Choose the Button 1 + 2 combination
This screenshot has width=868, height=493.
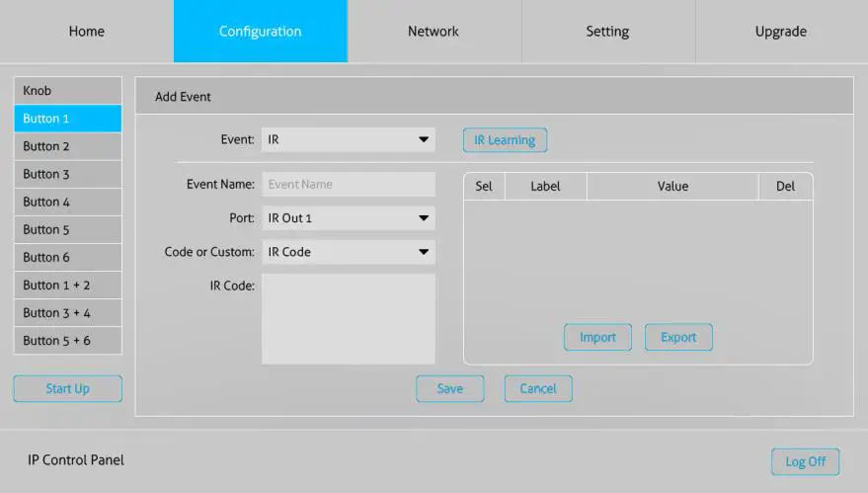67,285
